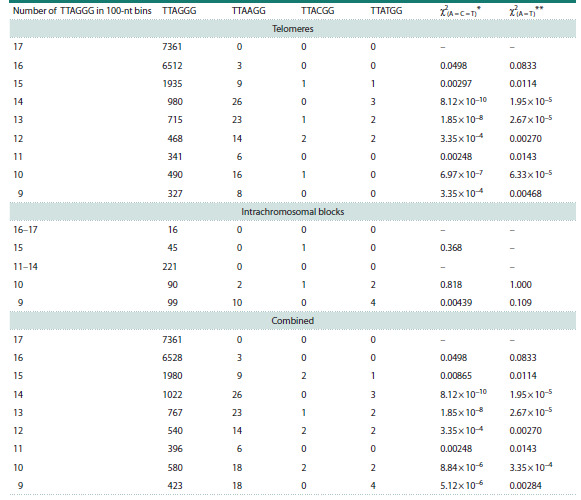Image resolution: width=581 pixels, height=500 pixels.
Task: Pick the 980 cell
Action: click(175, 102)
